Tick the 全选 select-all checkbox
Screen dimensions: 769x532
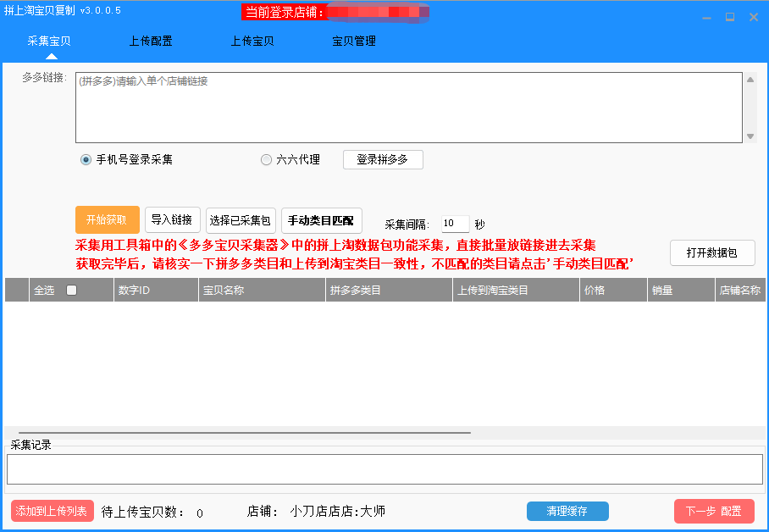[x=72, y=290]
